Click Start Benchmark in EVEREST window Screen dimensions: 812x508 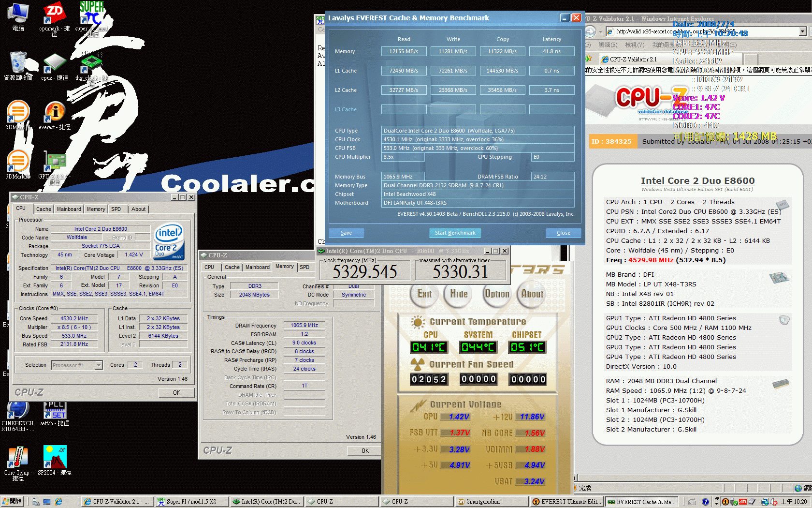(x=455, y=233)
